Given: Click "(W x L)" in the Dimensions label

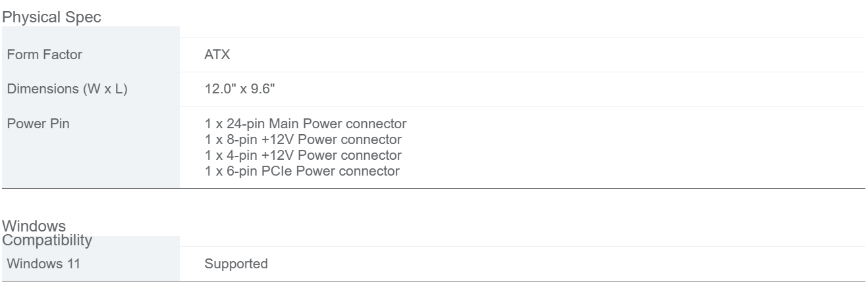Looking at the screenshot, I should point(105,89).
